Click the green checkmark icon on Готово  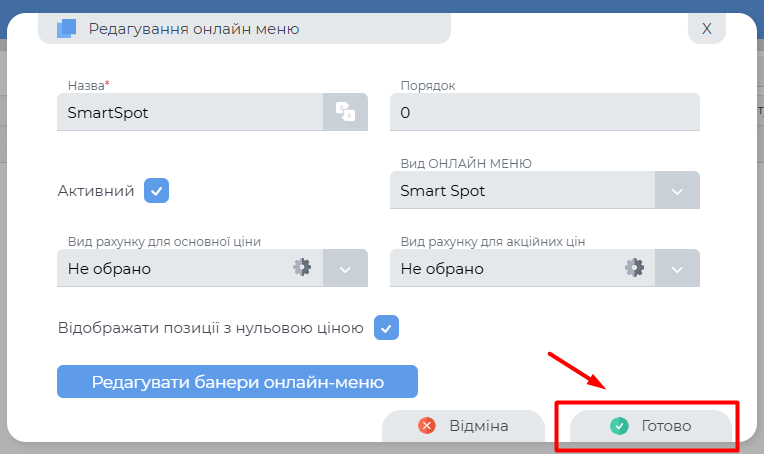tap(619, 426)
